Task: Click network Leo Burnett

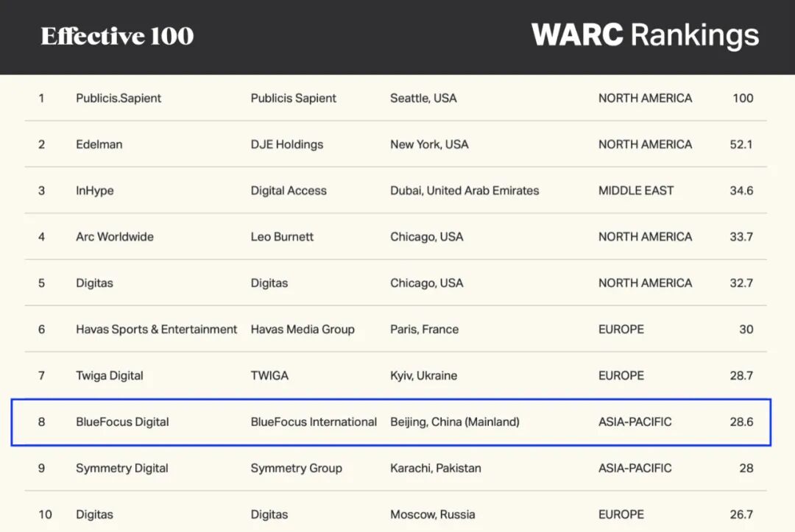Action: (x=282, y=237)
